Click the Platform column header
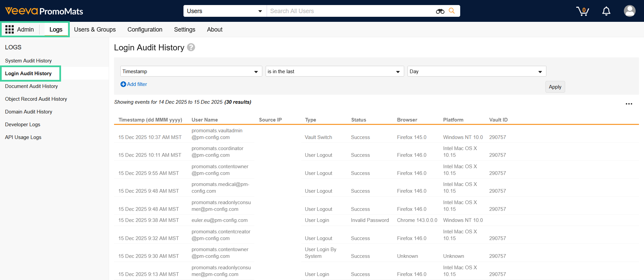The image size is (644, 280). (x=453, y=120)
